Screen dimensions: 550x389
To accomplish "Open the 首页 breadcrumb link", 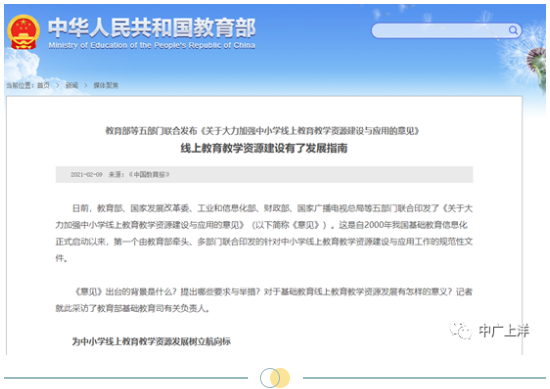I will pos(43,85).
